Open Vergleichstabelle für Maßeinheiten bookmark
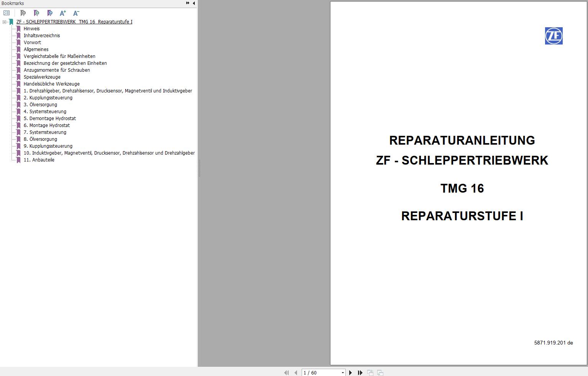 tap(59, 56)
